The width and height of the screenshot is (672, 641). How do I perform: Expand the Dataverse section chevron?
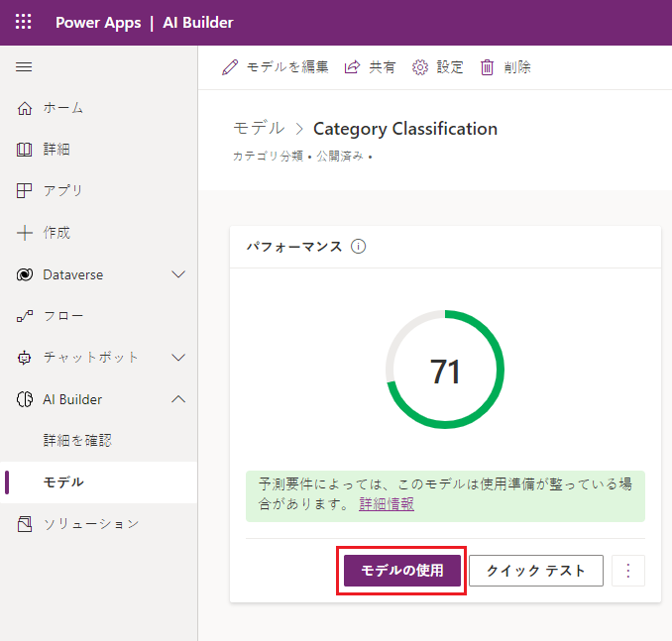(178, 274)
